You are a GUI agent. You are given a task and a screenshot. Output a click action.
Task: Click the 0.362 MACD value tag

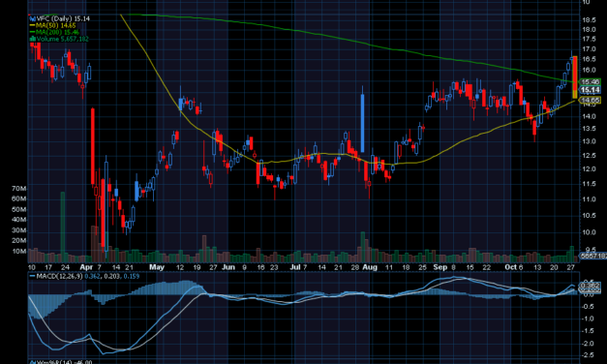coord(590,286)
